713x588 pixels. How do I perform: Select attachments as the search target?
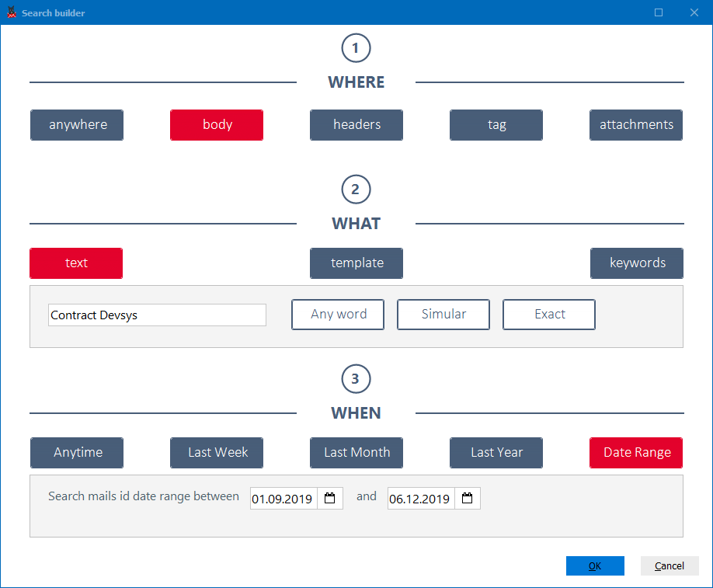tap(635, 125)
